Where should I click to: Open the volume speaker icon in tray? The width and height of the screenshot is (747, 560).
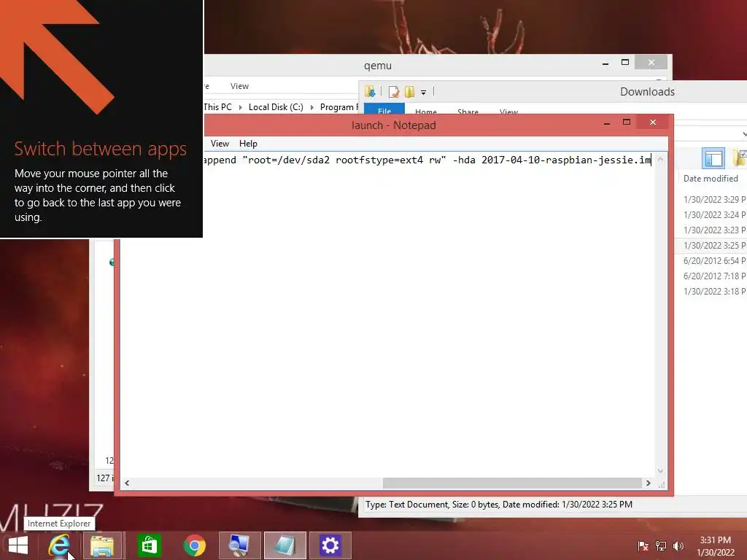pos(678,545)
